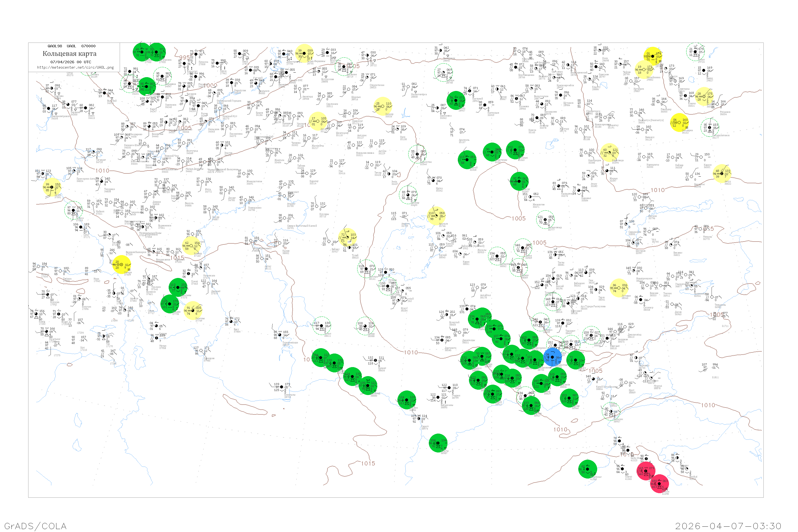Click the green Termez 38927 station marker
798x532 pixels.
click(x=531, y=405)
